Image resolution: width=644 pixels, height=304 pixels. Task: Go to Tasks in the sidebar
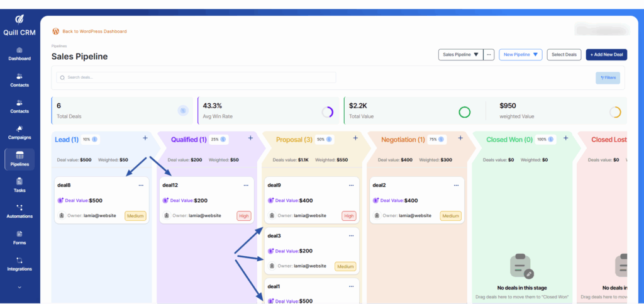(19, 184)
